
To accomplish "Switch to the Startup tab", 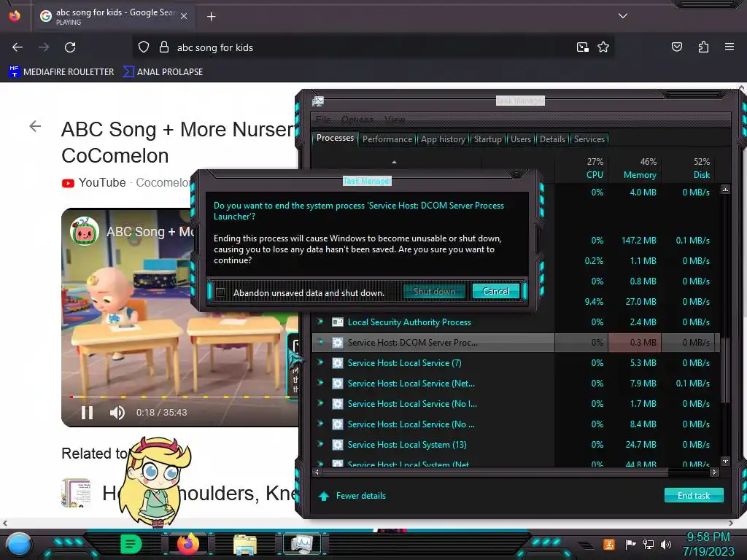I will 487,139.
